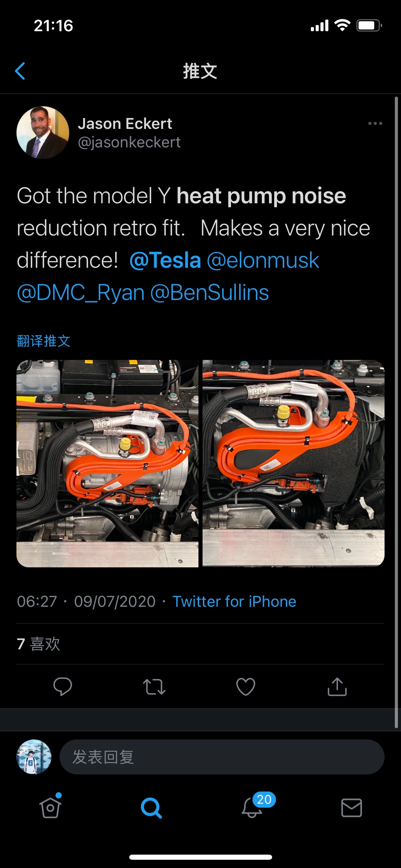This screenshot has width=401, height=868.
Task: Tap the 发表回复 reply field
Action: (222, 757)
